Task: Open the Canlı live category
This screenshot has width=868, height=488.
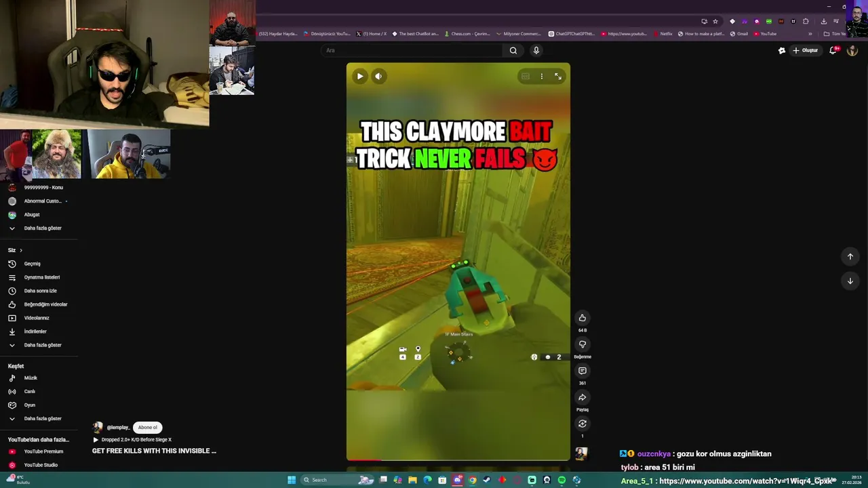Action: click(x=29, y=392)
